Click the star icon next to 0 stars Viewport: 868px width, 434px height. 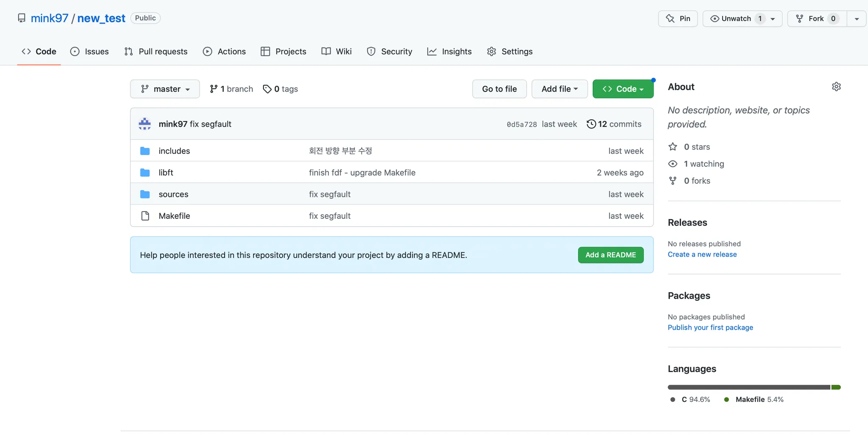click(x=673, y=147)
